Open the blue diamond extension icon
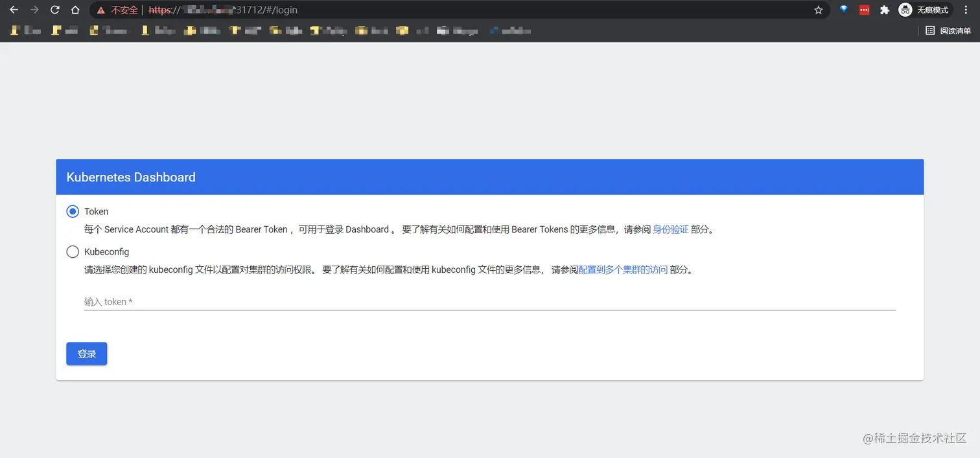This screenshot has height=458, width=980. 843,10
